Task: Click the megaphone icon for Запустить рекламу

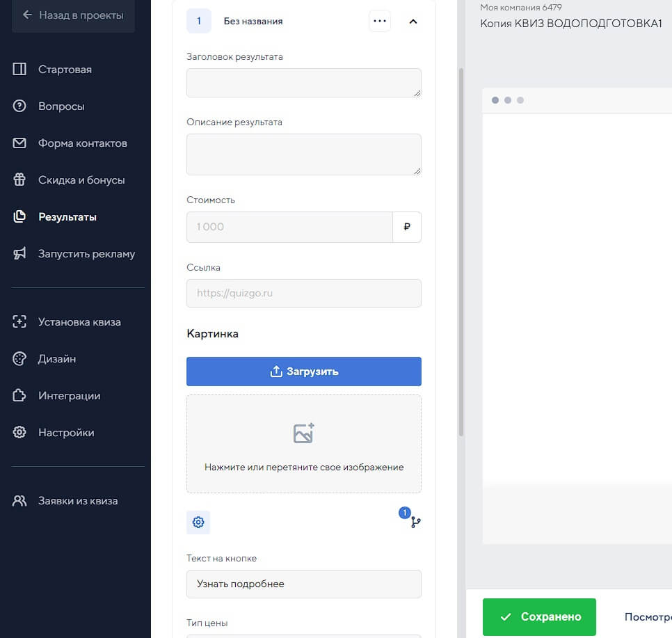Action: tap(19, 254)
